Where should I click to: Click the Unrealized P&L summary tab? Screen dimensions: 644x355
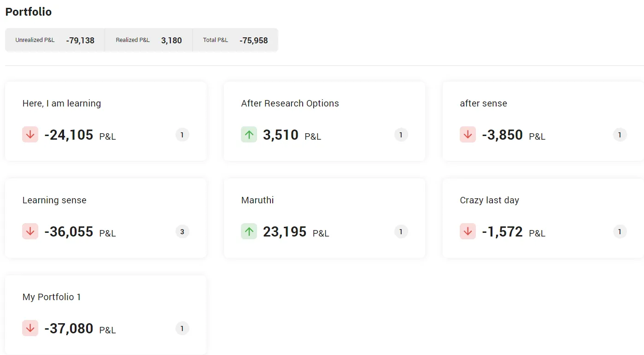click(55, 40)
